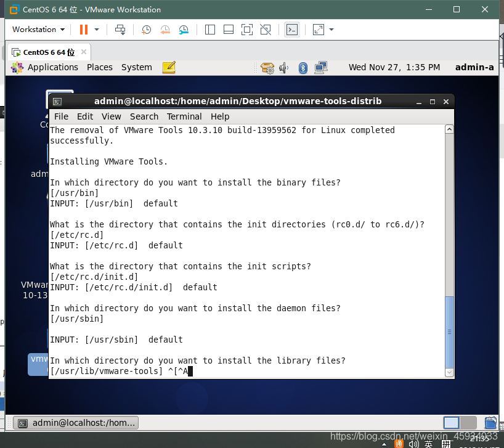Open the power options dropdown arrow
This screenshot has width=504, height=448.
coord(97,30)
